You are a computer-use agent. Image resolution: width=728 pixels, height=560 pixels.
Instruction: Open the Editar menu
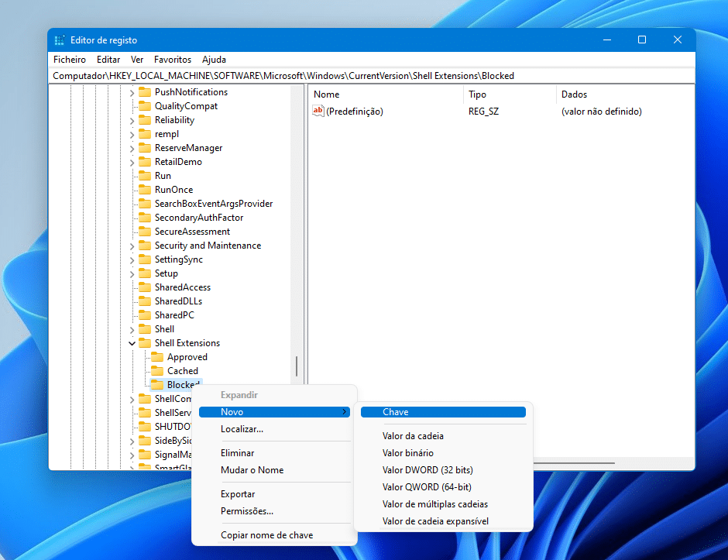[108, 60]
